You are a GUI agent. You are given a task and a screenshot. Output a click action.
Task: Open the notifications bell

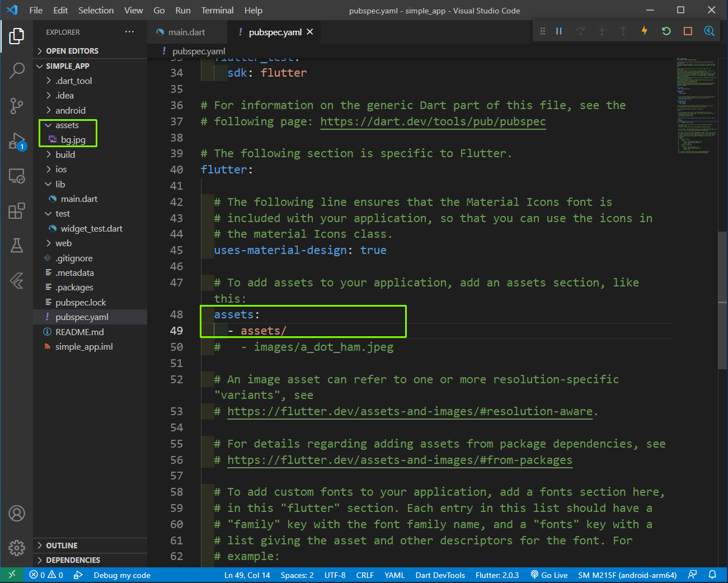pos(712,575)
